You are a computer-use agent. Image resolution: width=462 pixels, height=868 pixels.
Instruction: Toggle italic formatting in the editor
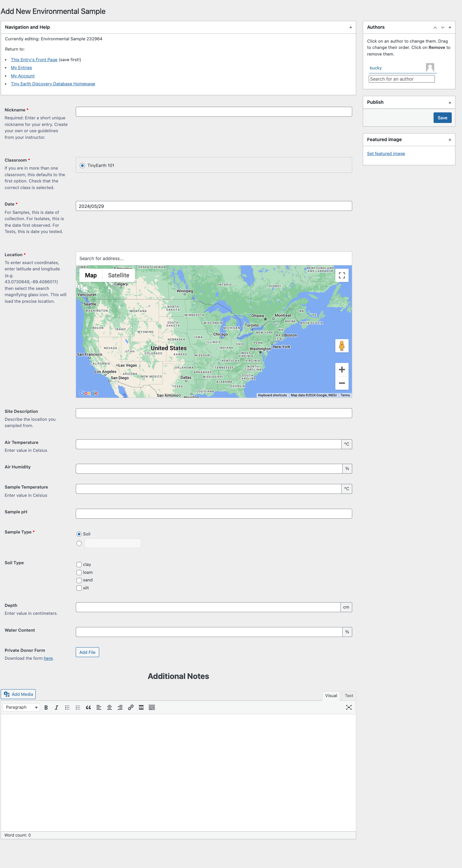click(57, 707)
